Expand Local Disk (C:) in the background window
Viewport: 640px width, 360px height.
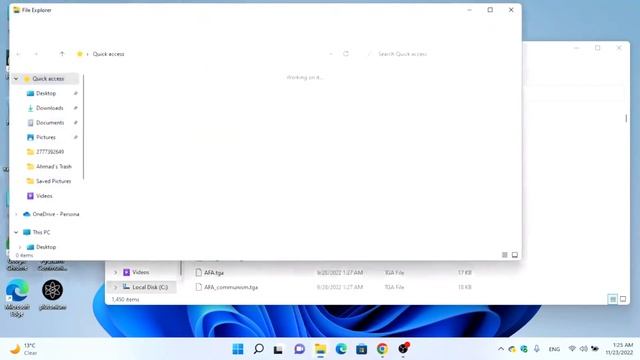[x=116, y=287]
